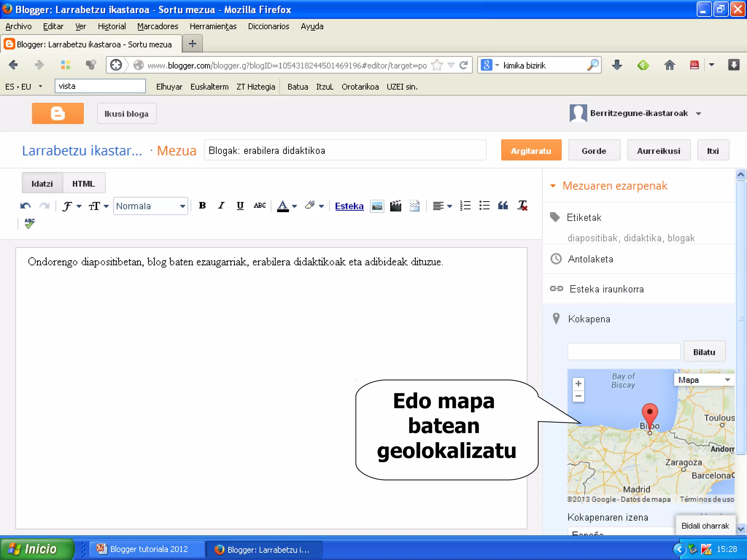
Task: Click the redo arrow in editor toolbar
Action: click(44, 206)
